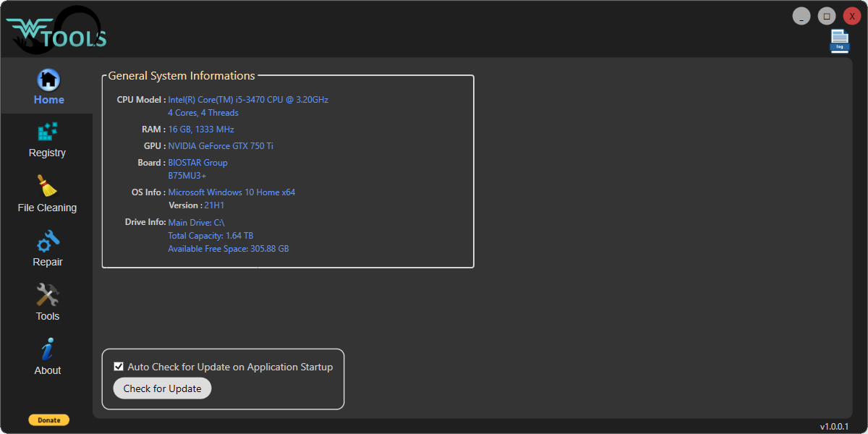This screenshot has width=868, height=434.
Task: Close the application with red X
Action: [852, 16]
